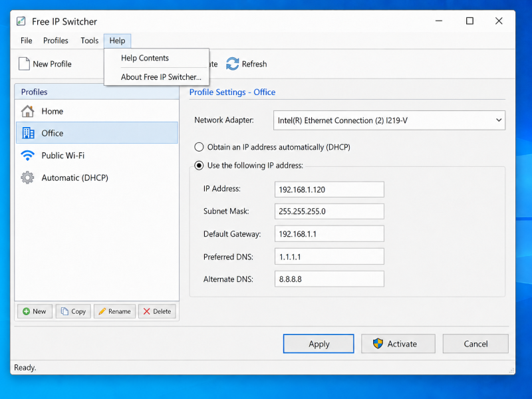The width and height of the screenshot is (532, 399).
Task: Close the Free IP Switcher window
Action: click(x=499, y=21)
